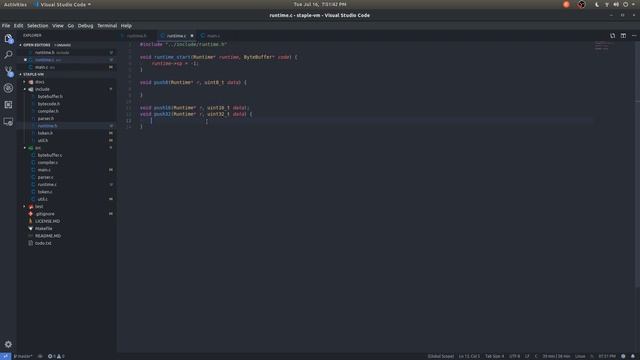Viewport: 640px width, 360px height.
Task: Open the Debug menu
Action: click(85, 26)
